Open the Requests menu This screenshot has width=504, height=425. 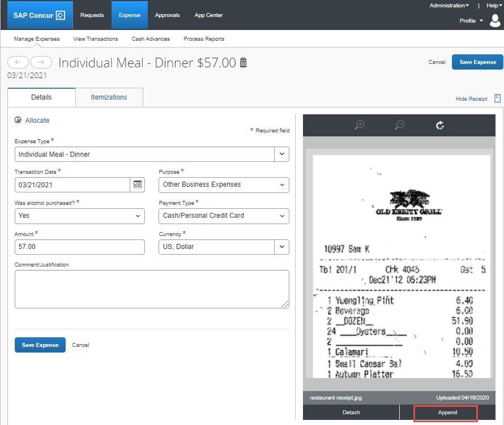tap(92, 15)
